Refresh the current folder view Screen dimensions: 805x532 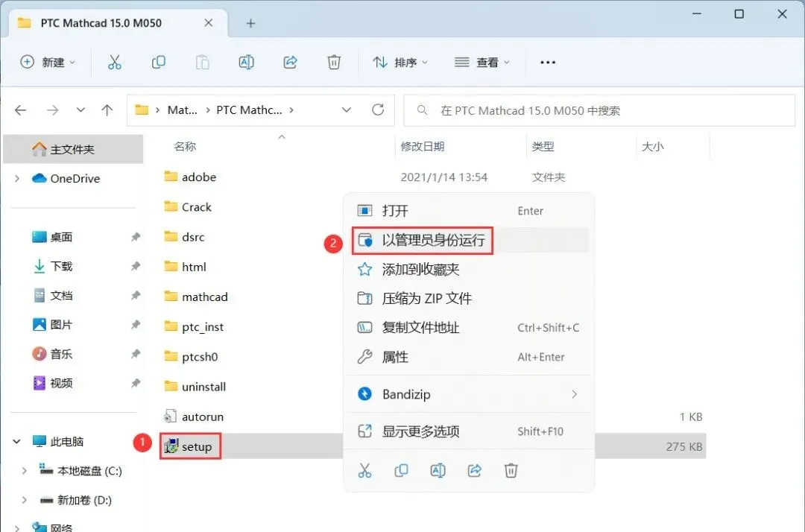tap(378, 110)
